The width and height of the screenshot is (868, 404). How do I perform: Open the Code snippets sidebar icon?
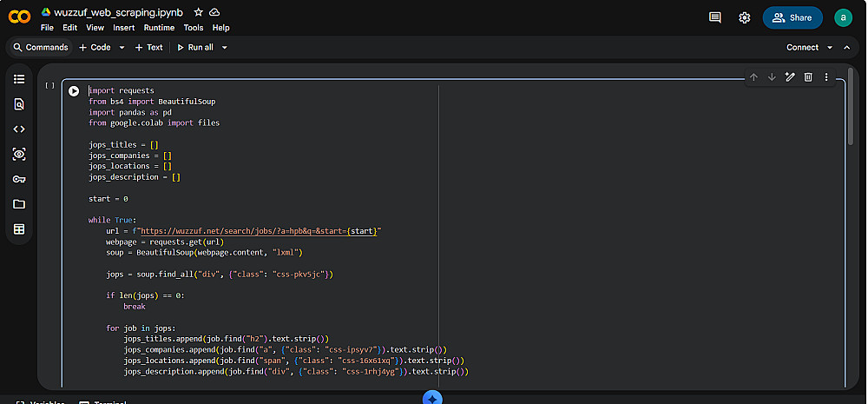pos(19,129)
